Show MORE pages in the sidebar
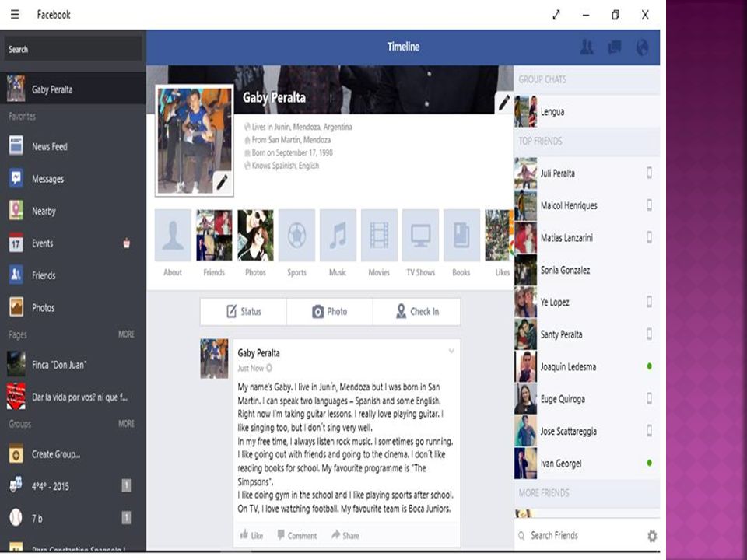 (126, 334)
